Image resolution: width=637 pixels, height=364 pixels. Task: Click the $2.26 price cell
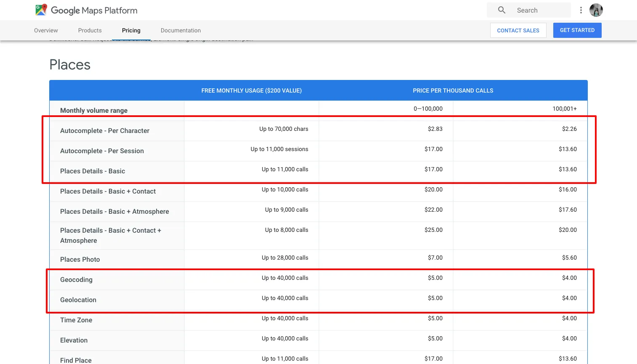click(x=570, y=129)
